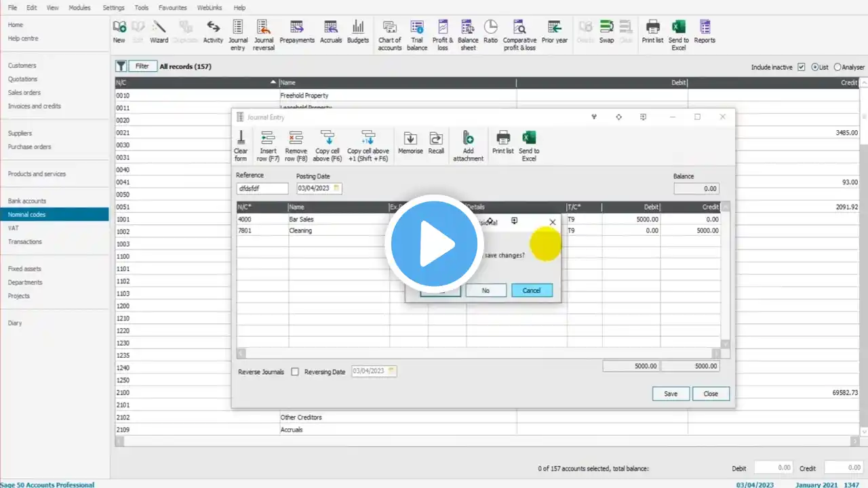Open the Favourites menu
This screenshot has width=868, height=488.
[x=174, y=7]
